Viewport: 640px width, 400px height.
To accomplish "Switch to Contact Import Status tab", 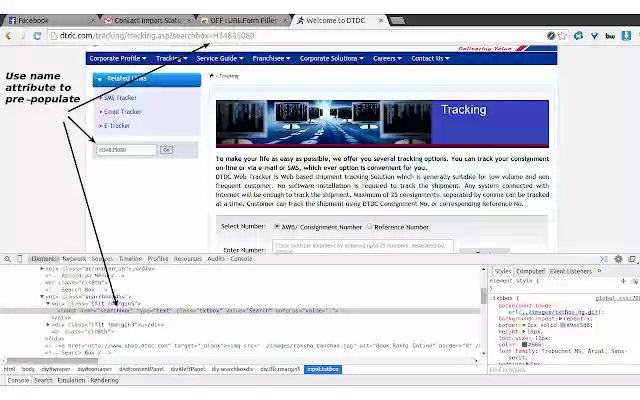I will coord(147,20).
